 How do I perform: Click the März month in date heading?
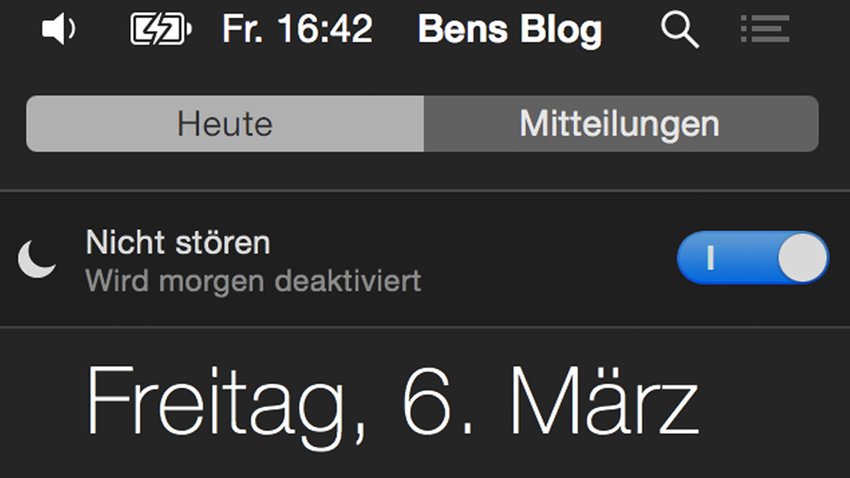click(x=605, y=400)
